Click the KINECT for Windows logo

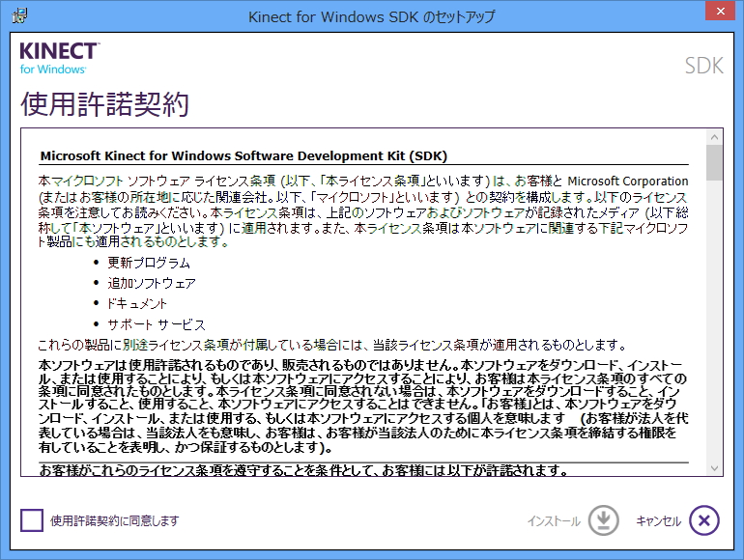60,58
